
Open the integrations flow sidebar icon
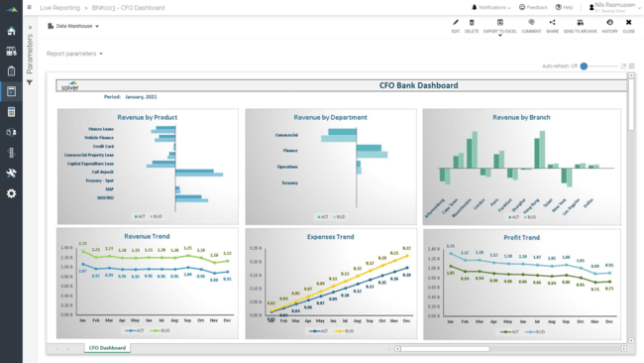point(11,153)
